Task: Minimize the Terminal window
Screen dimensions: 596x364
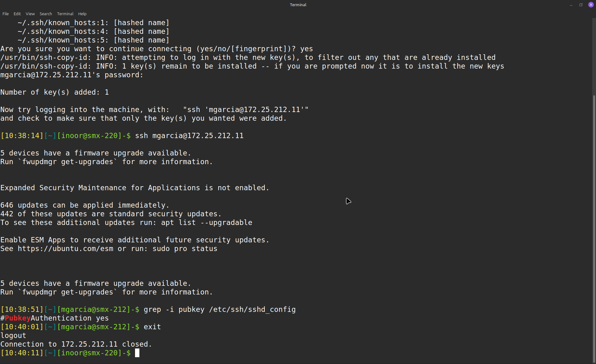Action: [571, 5]
